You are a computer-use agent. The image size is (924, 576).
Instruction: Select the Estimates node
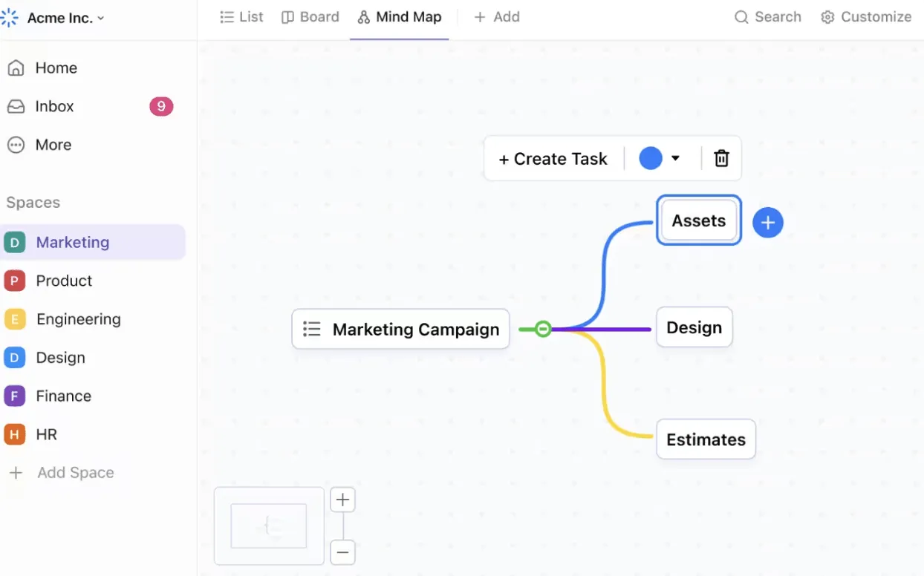[706, 439]
